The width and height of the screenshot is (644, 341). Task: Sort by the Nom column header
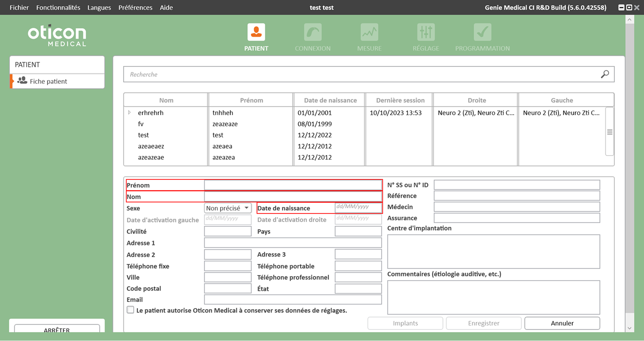pyautogui.click(x=166, y=100)
